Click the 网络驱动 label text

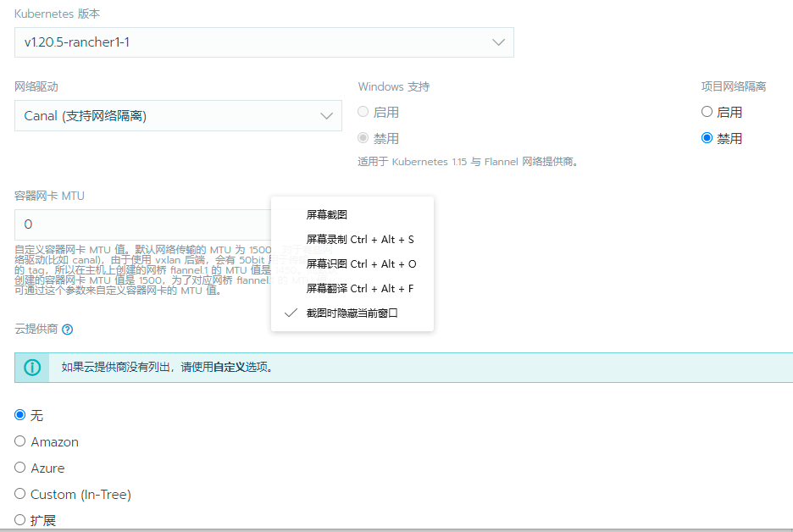[36, 86]
